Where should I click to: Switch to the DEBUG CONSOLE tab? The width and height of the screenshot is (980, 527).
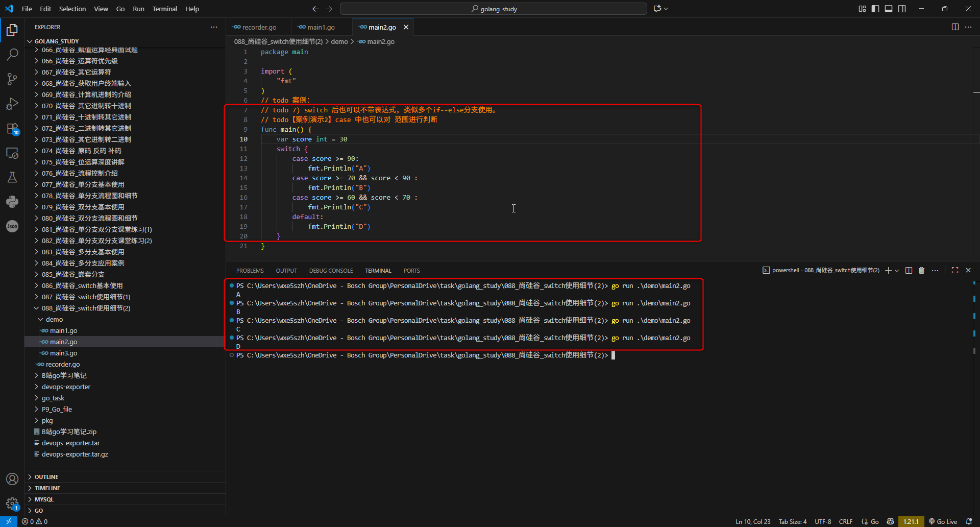331,271
